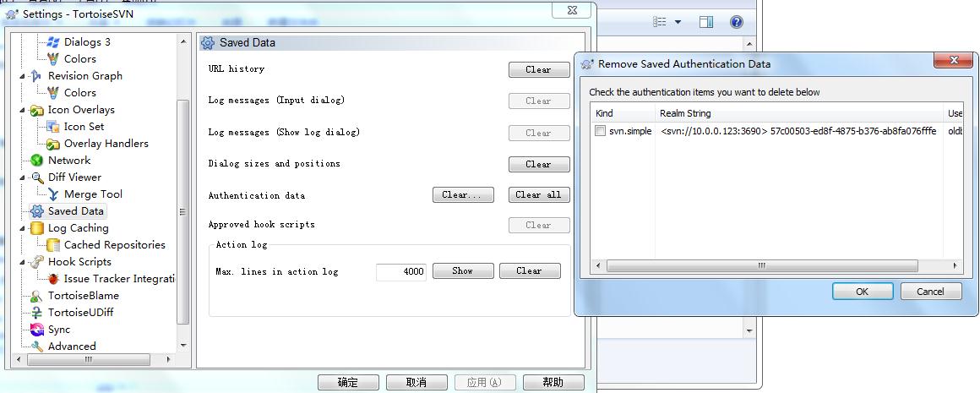980x393 pixels.
Task: Click the help question mark icon in background window
Action: pyautogui.click(x=736, y=23)
